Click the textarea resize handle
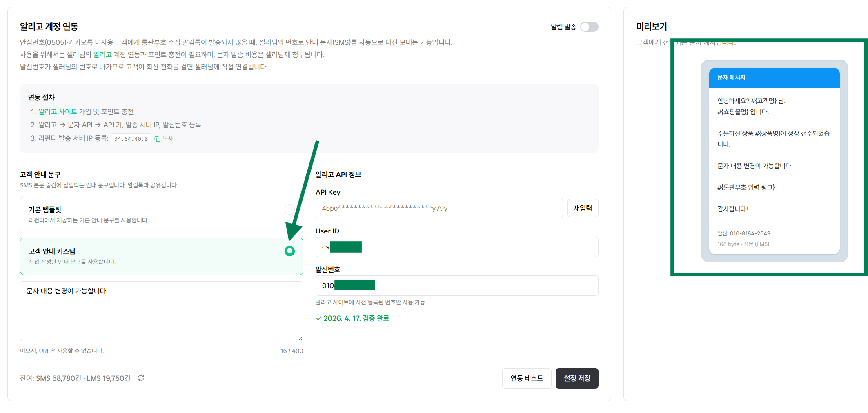 (x=300, y=338)
